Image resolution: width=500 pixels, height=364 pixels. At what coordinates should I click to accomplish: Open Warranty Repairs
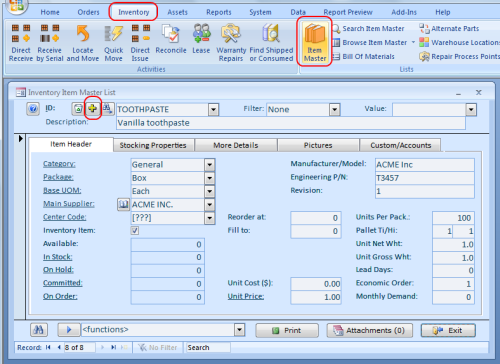231,43
